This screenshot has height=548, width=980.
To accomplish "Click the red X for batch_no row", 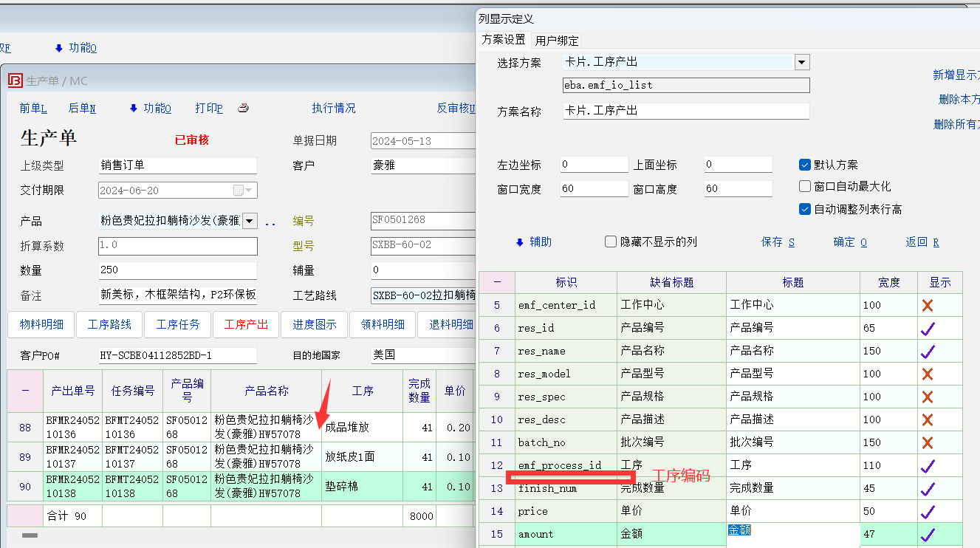I will pyautogui.click(x=927, y=442).
